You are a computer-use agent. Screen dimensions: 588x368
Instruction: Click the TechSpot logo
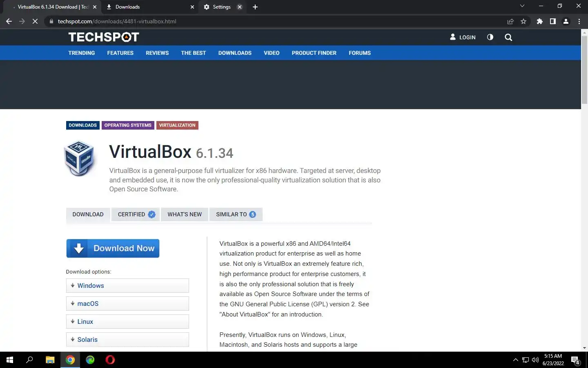(x=104, y=37)
